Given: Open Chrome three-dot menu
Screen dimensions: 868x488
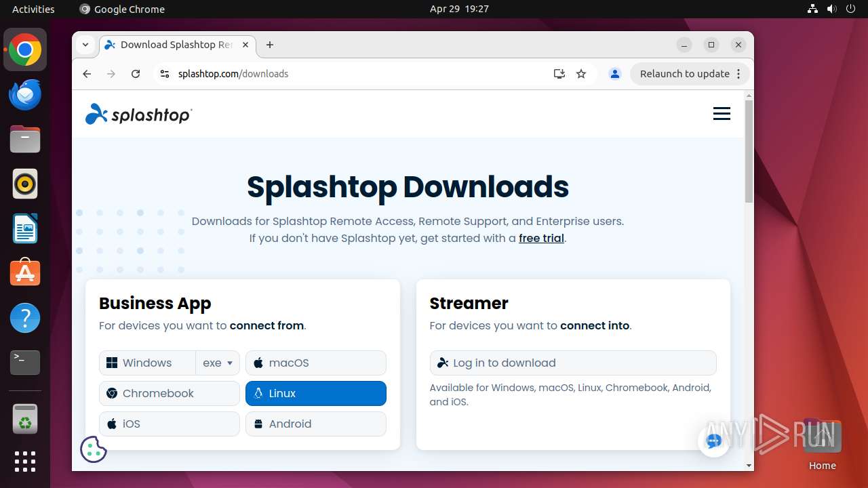Looking at the screenshot, I should (739, 74).
